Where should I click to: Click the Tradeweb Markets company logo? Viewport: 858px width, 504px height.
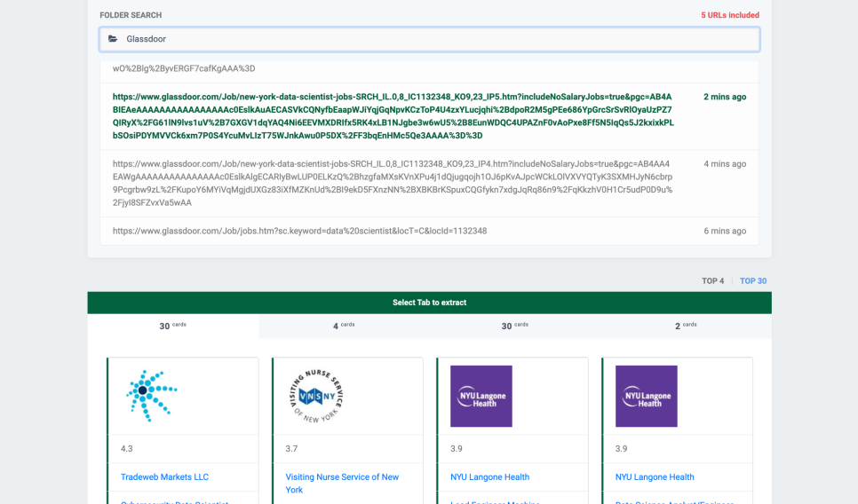click(x=152, y=396)
